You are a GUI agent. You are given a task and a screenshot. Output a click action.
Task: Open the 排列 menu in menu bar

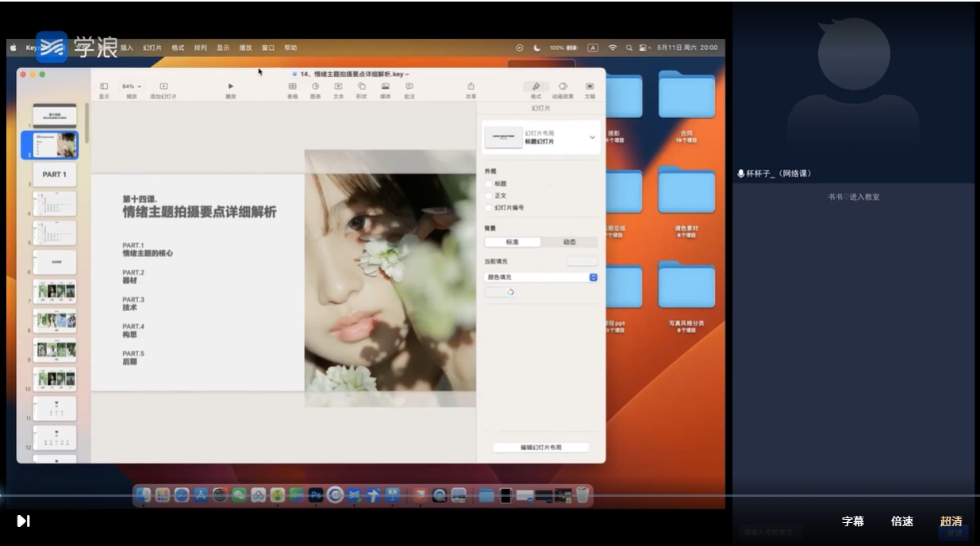tap(200, 48)
